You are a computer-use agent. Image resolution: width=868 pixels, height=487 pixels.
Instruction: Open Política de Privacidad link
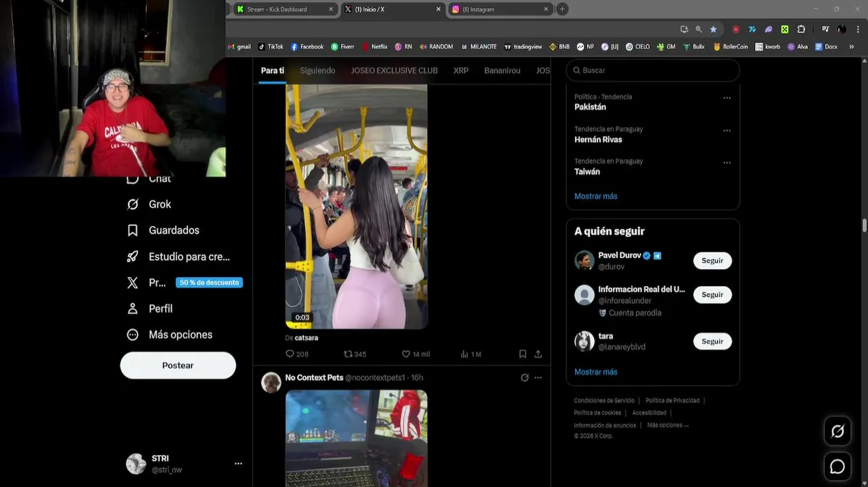click(x=672, y=400)
